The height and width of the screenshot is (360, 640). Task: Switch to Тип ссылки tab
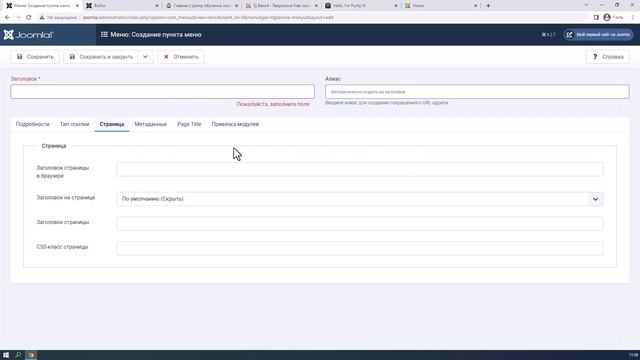point(74,124)
